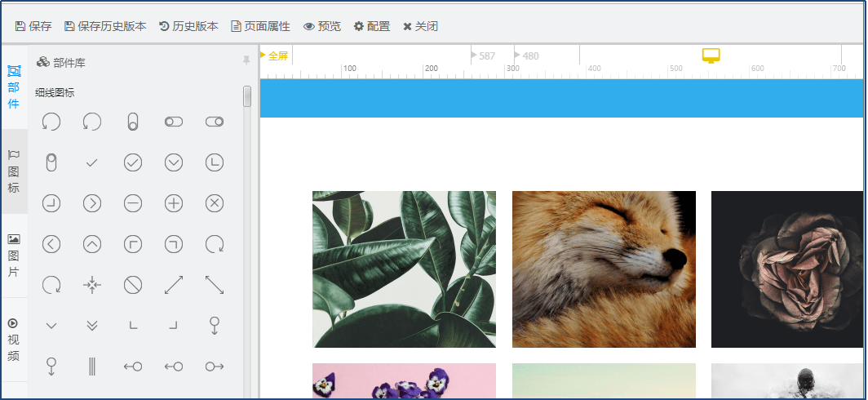This screenshot has height=400, width=868.
Task: Pick the diagonal arrow pointing upper-right
Action: pyautogui.click(x=174, y=286)
